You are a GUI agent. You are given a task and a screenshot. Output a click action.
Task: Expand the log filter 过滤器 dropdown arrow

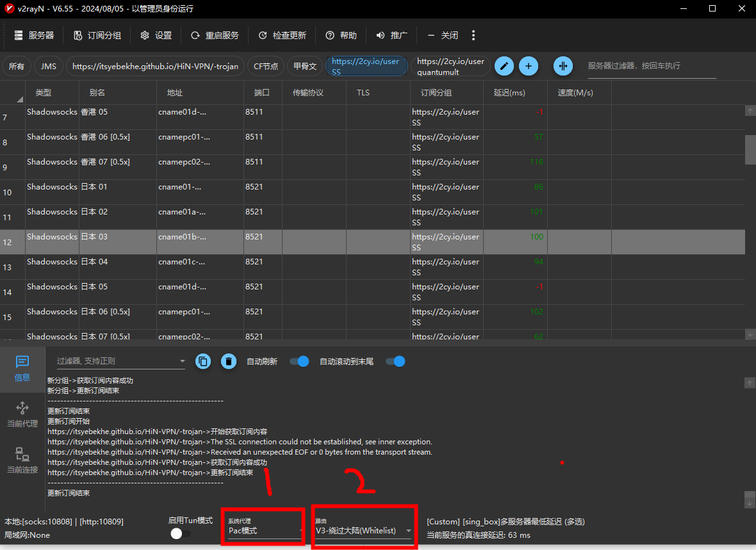[x=182, y=362]
